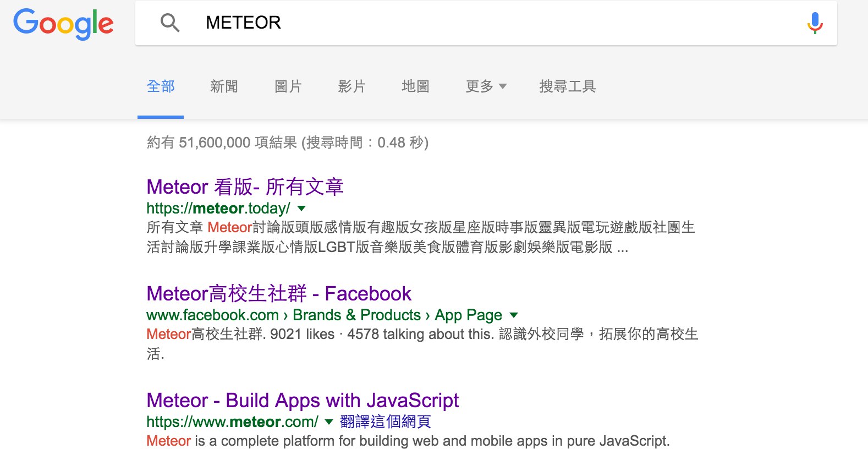
Task: Click the Google logo
Action: [x=63, y=24]
